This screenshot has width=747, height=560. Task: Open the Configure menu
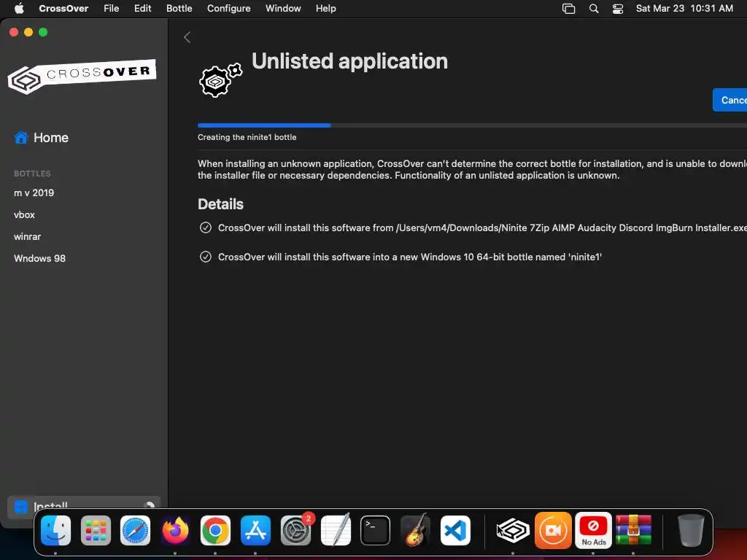[x=228, y=9]
